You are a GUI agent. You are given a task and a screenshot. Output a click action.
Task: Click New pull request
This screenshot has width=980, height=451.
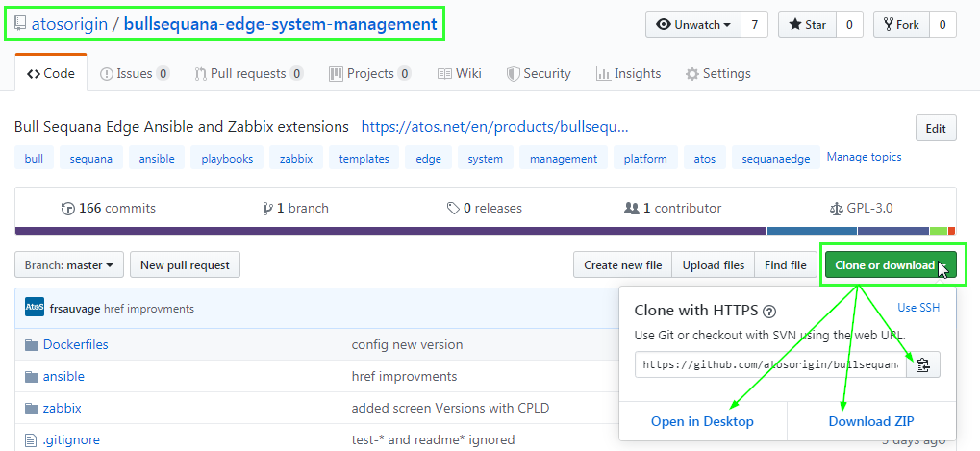pos(185,264)
